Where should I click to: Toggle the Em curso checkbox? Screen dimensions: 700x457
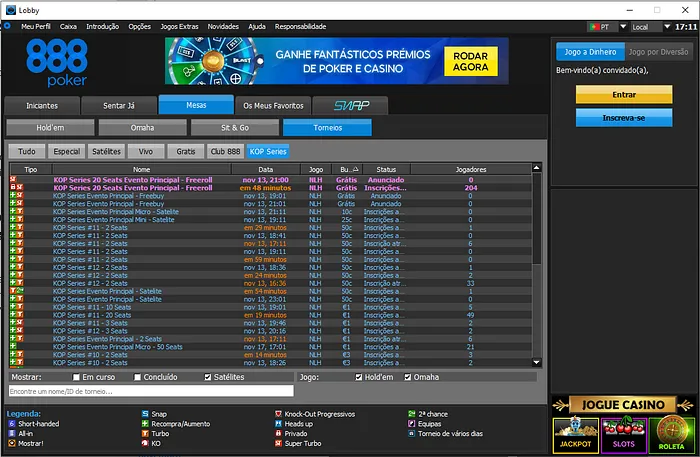click(76, 378)
